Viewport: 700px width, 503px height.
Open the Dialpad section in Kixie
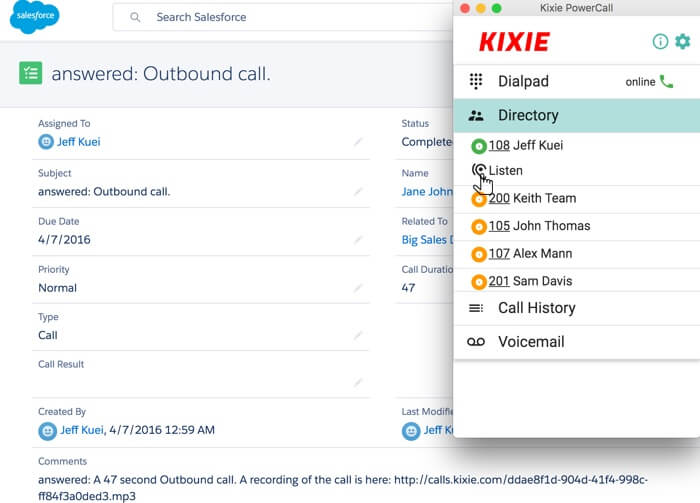pyautogui.click(x=576, y=82)
